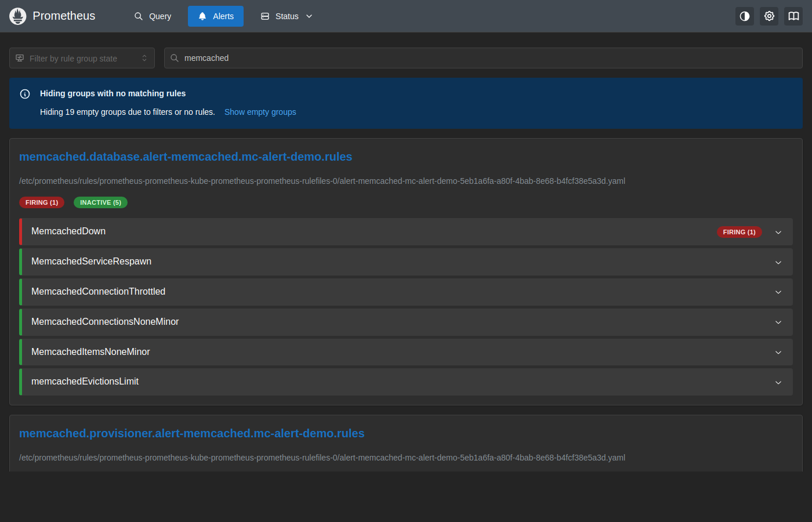Expand the MemcachedConnectionsNoneMinor rule chevron
This screenshot has height=522, width=812.
point(778,322)
